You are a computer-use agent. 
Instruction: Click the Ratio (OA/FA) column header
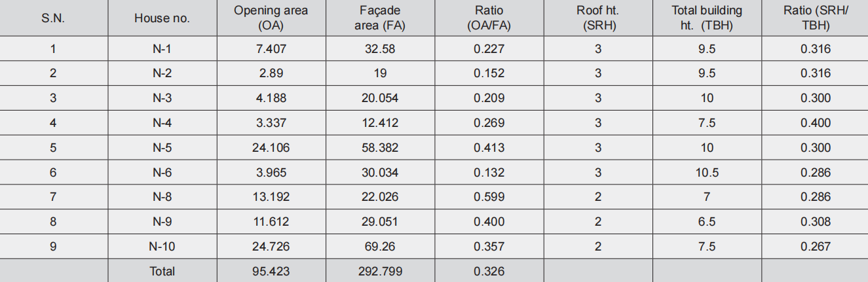pos(489,18)
